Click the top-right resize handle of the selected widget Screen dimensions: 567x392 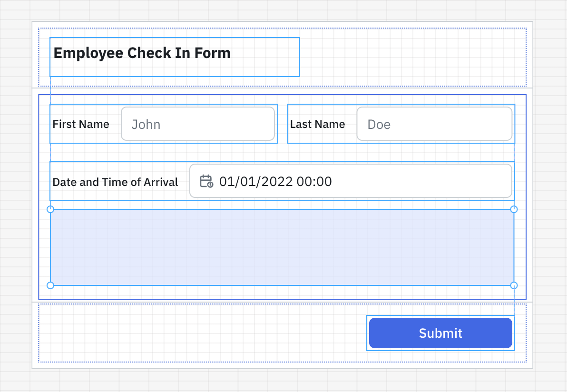[514, 208]
